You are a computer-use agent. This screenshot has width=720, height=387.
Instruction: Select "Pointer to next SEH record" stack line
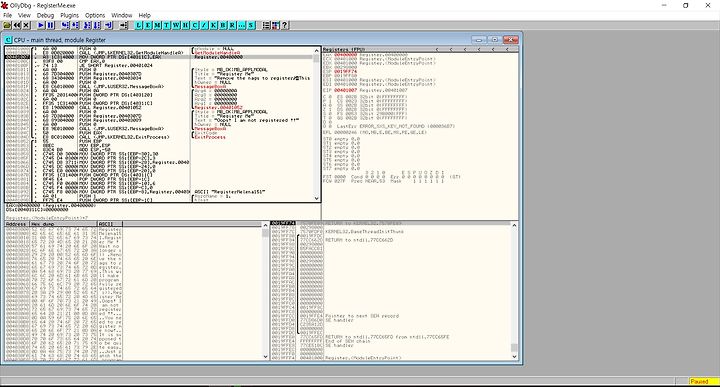tap(362, 316)
